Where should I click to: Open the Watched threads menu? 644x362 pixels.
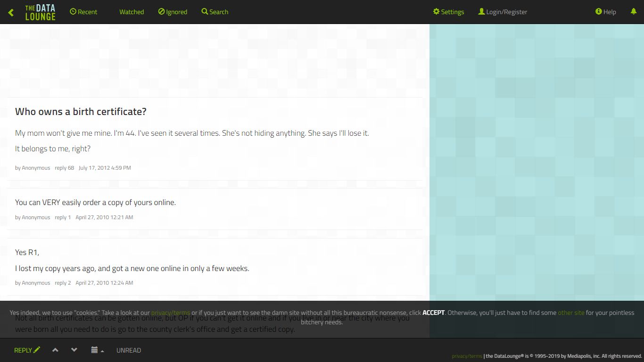click(x=132, y=12)
